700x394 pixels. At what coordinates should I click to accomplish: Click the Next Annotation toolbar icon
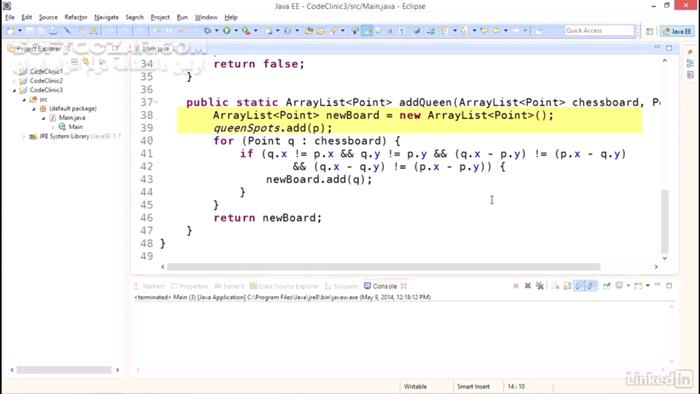pos(444,31)
